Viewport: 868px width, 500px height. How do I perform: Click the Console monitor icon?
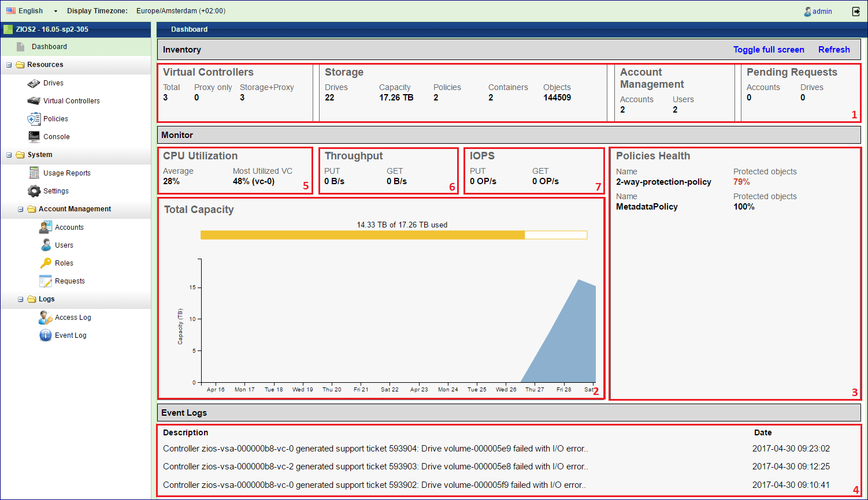34,137
